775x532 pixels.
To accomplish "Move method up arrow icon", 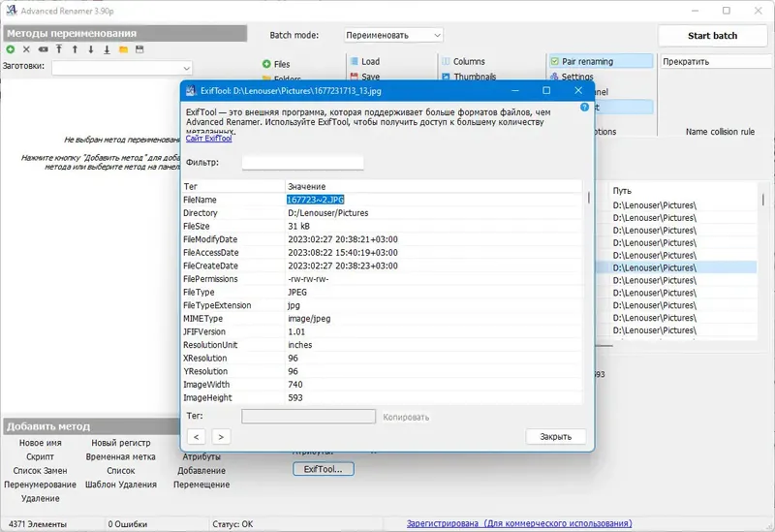I will tap(76, 49).
